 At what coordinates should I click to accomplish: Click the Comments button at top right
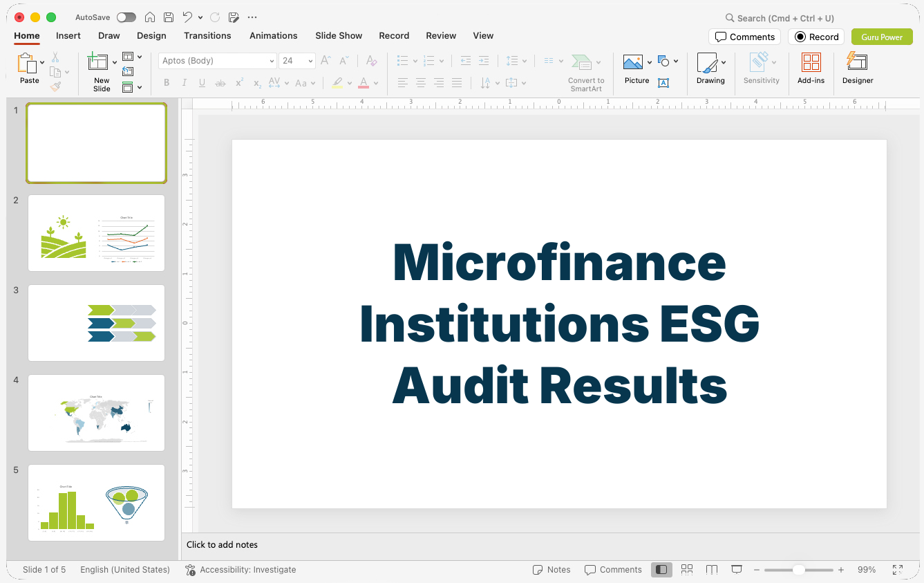click(745, 37)
